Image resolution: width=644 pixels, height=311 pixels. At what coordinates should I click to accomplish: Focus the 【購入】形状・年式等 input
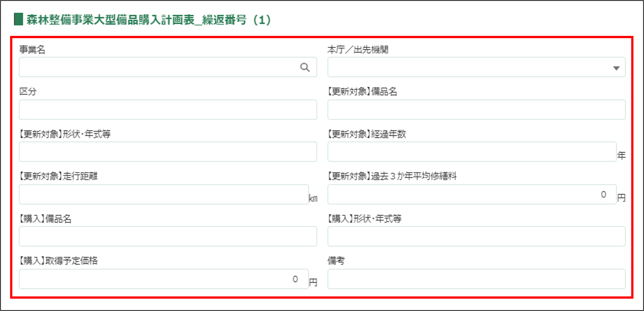476,236
